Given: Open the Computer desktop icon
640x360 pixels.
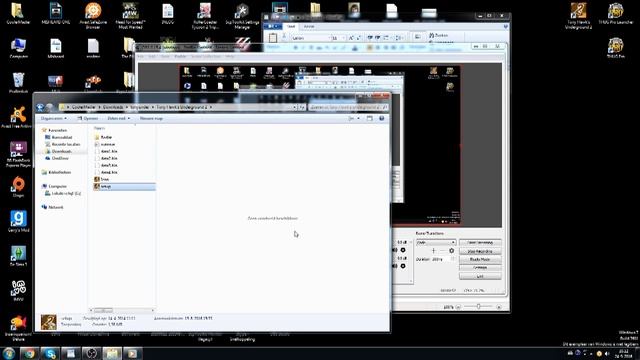Looking at the screenshot, I should (18, 49).
